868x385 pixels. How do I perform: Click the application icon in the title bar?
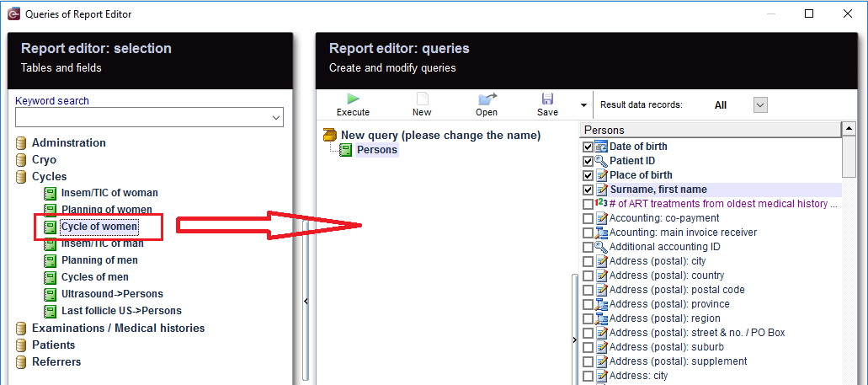[13, 13]
